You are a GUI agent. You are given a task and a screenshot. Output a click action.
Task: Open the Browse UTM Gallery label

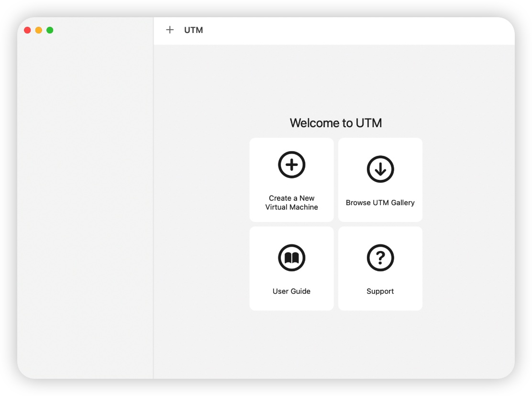coord(380,202)
